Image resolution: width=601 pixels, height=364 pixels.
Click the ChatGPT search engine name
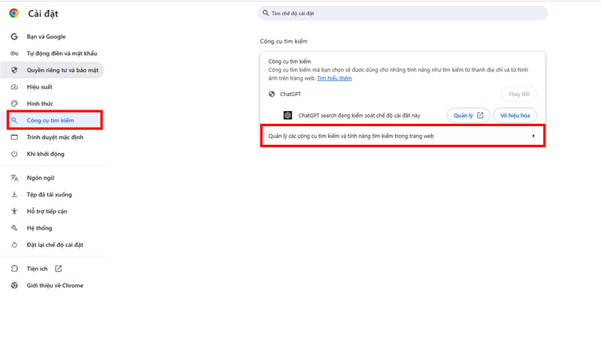pos(291,94)
